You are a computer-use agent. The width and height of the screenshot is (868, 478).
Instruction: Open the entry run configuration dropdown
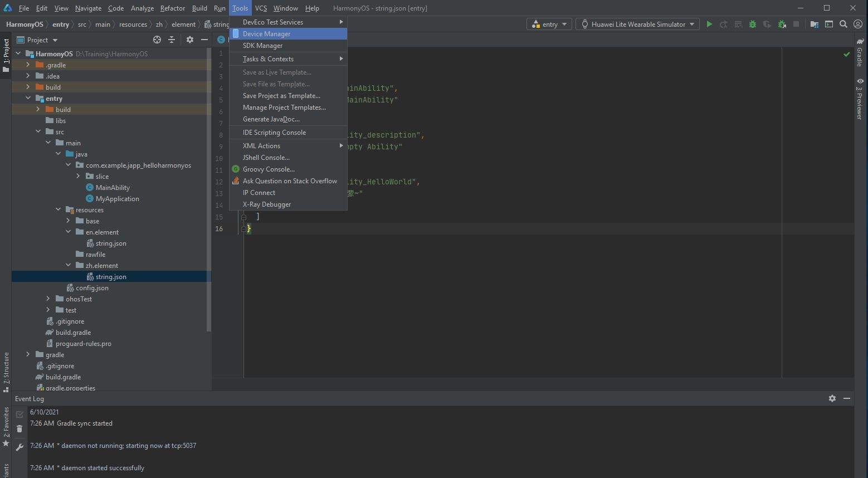click(549, 25)
